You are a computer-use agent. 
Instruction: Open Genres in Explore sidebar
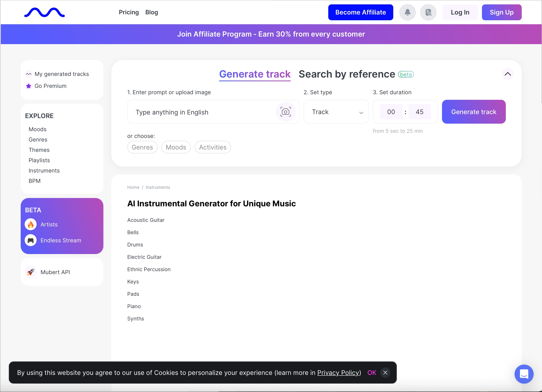[38, 140]
